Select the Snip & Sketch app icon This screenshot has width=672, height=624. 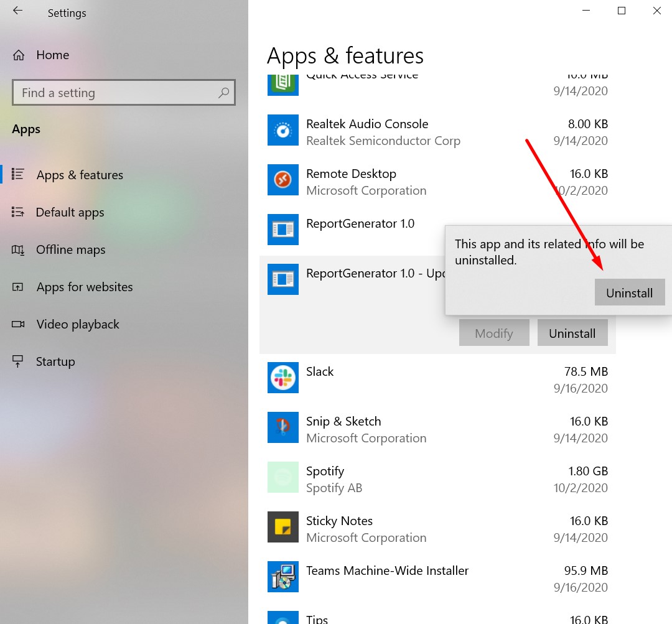283,427
